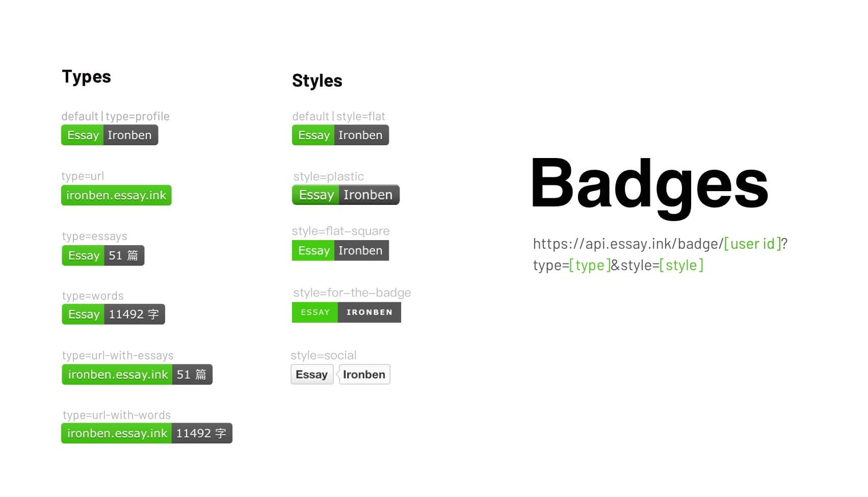Click the large Badges title
The width and height of the screenshot is (868, 497).
[x=649, y=185]
